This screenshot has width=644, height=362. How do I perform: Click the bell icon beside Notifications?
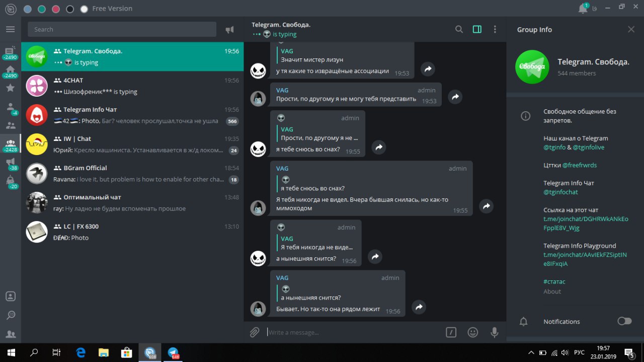tap(523, 321)
